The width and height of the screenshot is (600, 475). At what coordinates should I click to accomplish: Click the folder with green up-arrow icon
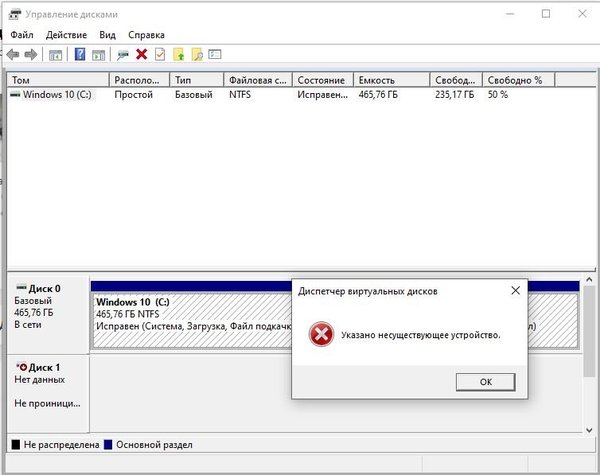[x=179, y=54]
